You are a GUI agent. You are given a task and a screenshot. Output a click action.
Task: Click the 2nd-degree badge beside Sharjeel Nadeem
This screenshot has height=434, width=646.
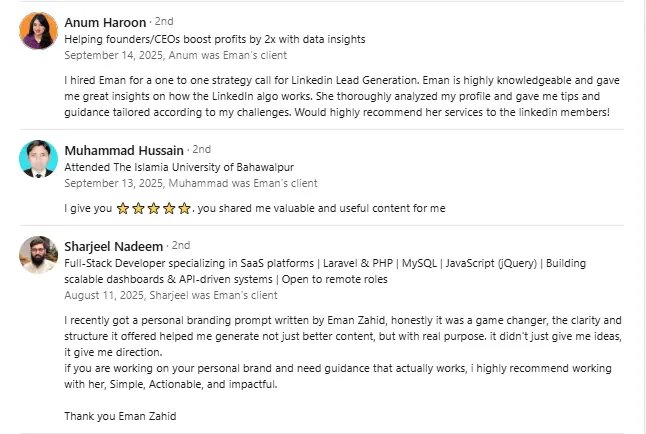tap(181, 245)
